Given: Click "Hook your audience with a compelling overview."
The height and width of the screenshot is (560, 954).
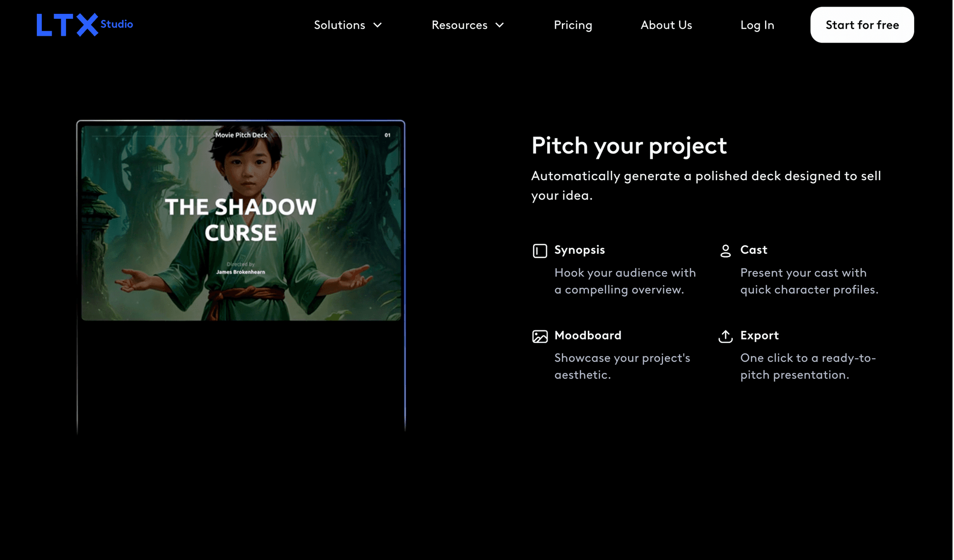Looking at the screenshot, I should (x=625, y=281).
